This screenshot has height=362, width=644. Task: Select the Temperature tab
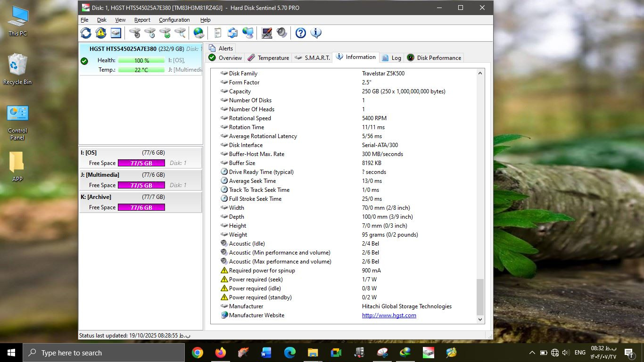tap(268, 58)
